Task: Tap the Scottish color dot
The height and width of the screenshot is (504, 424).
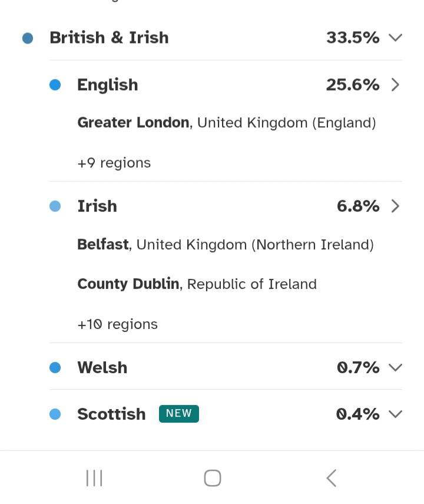Action: pos(55,414)
